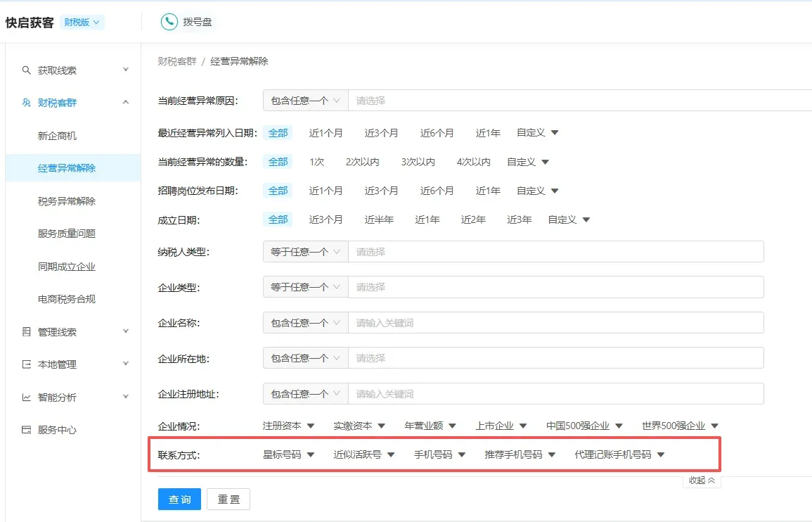This screenshot has width=812, height=522.
Task: Open the 世界500强企业 filter dropdown
Action: (680, 426)
